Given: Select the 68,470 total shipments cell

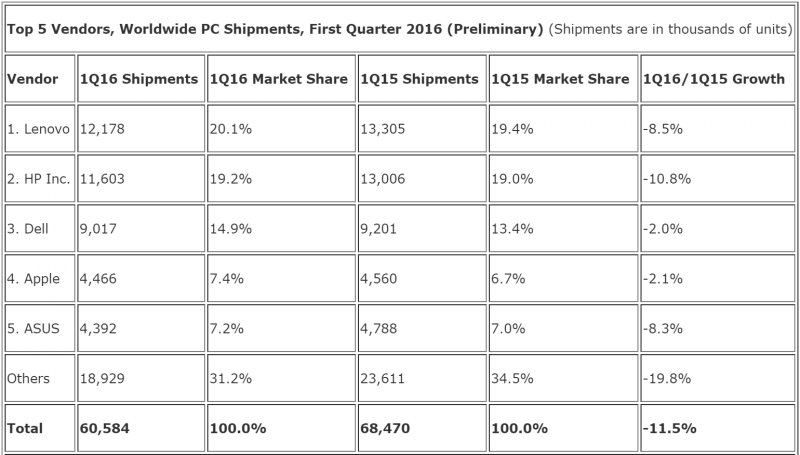Looking at the screenshot, I should click(x=386, y=428).
